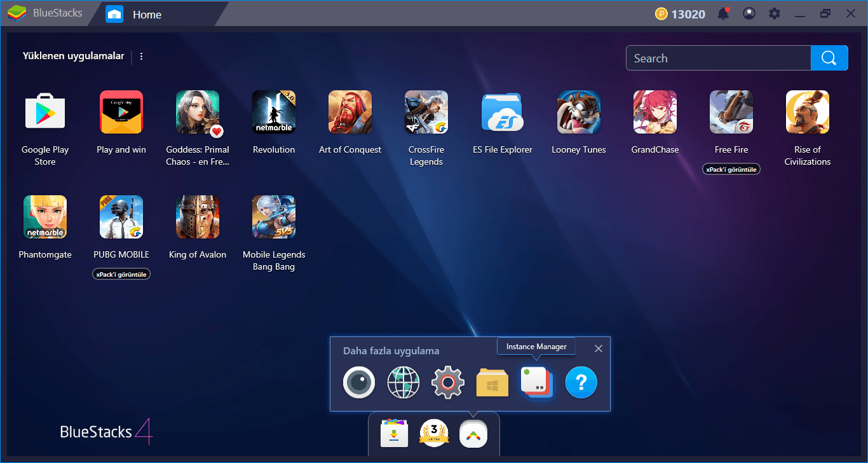Viewport: 868px width, 463px height.
Task: Click the Search input field
Action: 719,58
